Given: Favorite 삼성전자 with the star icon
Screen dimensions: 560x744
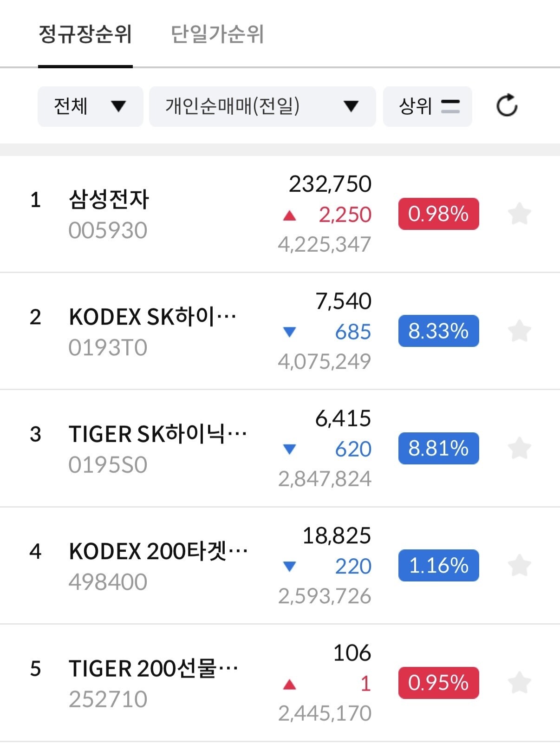Looking at the screenshot, I should (x=519, y=214).
